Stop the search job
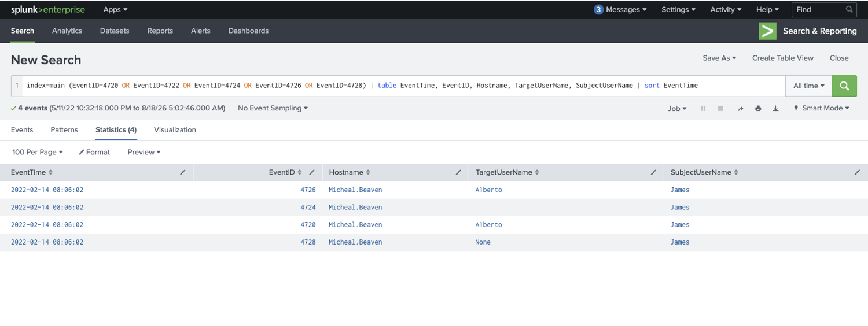Viewport: 868px width, 326px height. (720, 108)
